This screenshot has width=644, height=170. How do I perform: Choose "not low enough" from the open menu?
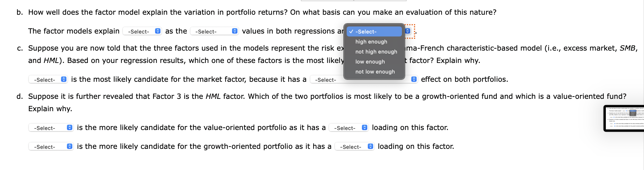point(375,71)
